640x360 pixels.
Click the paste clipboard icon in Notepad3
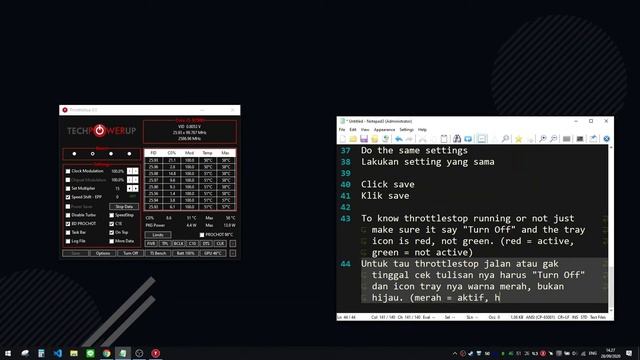[444, 139]
